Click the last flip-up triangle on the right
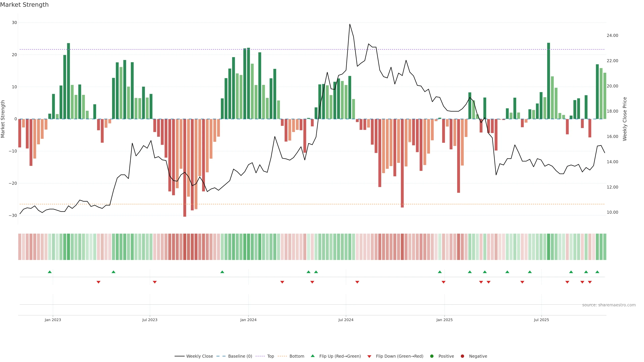This screenshot has height=362, width=644. [x=597, y=272]
